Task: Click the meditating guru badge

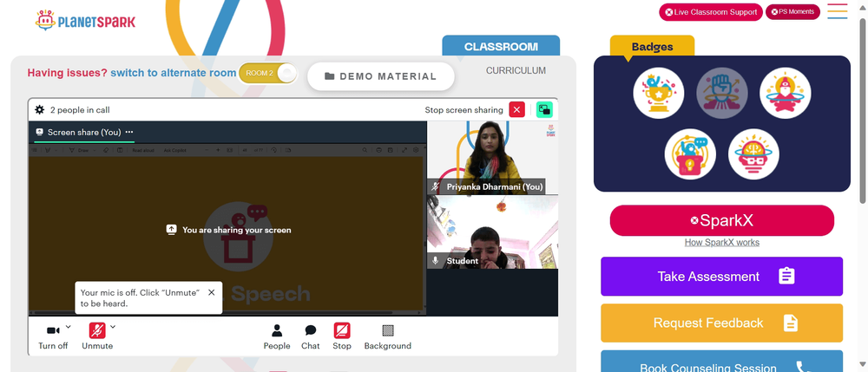Action: pos(786,93)
